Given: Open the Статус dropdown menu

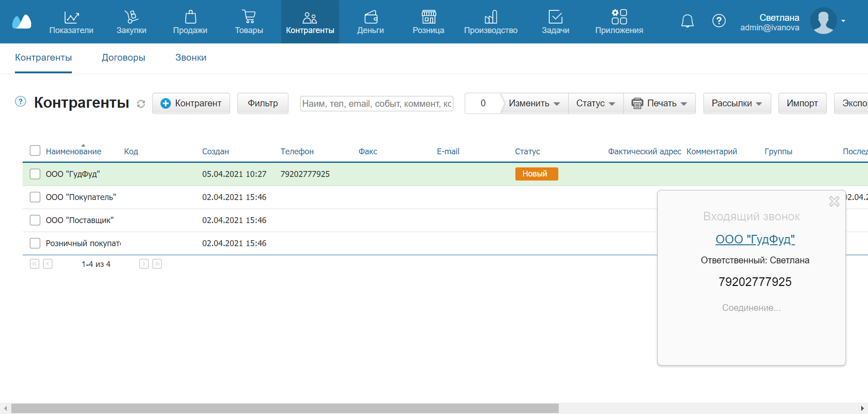Looking at the screenshot, I should 595,104.
